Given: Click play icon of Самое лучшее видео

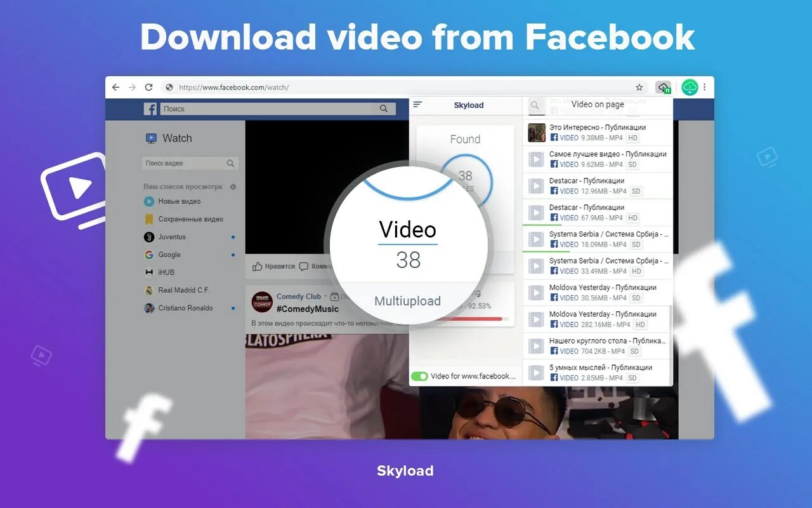Looking at the screenshot, I should point(537,159).
